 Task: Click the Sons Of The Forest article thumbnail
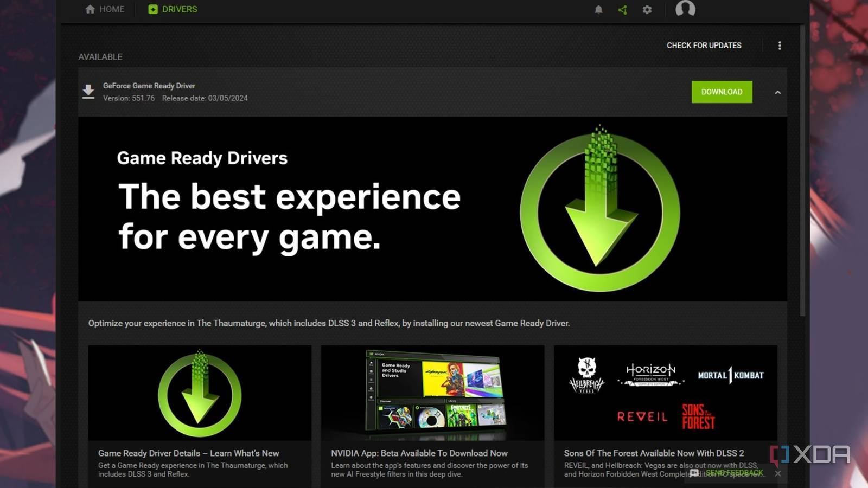(666, 393)
